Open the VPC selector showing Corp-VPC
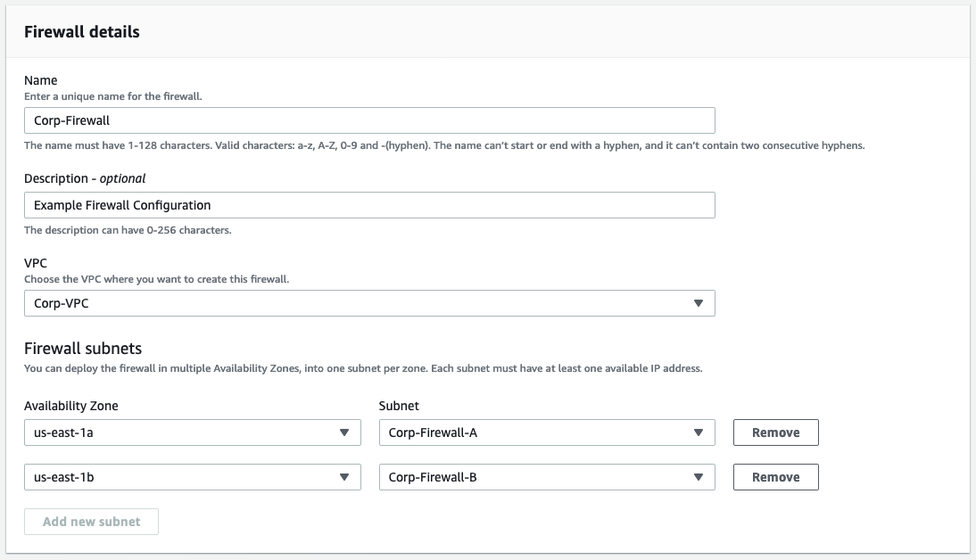Image resolution: width=976 pixels, height=560 pixels. pyautogui.click(x=369, y=303)
